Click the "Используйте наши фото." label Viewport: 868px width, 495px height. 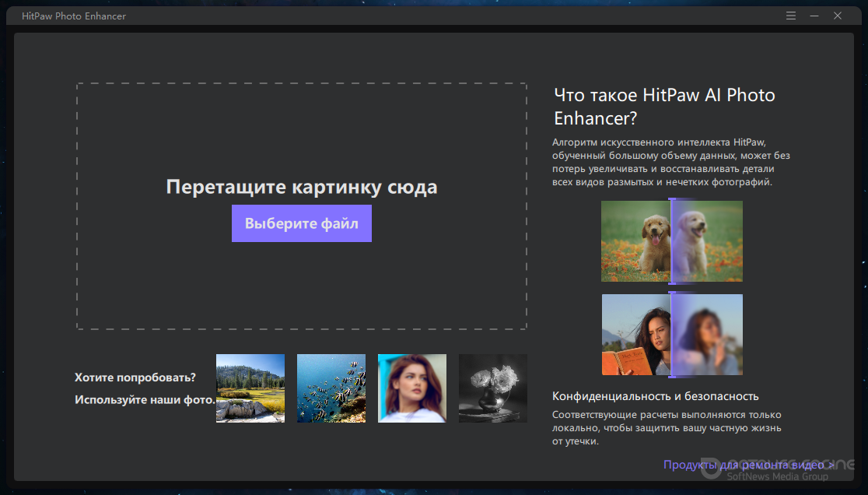tap(145, 399)
